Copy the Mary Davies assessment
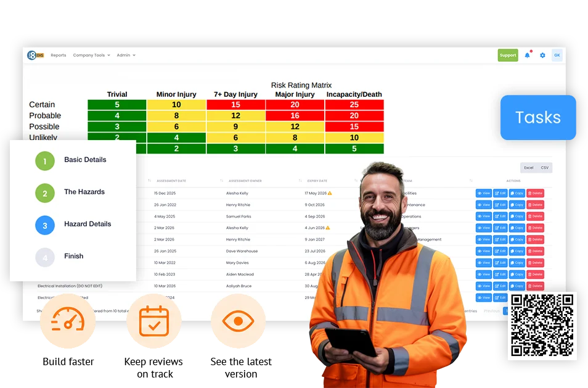588x388 pixels. [x=517, y=263]
